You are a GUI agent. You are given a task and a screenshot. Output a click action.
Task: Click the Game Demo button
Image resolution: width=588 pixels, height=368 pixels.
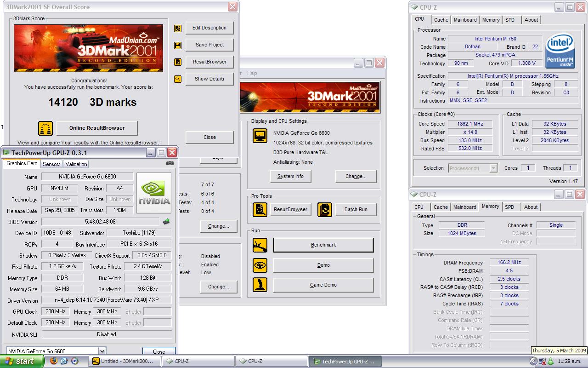tap(323, 285)
